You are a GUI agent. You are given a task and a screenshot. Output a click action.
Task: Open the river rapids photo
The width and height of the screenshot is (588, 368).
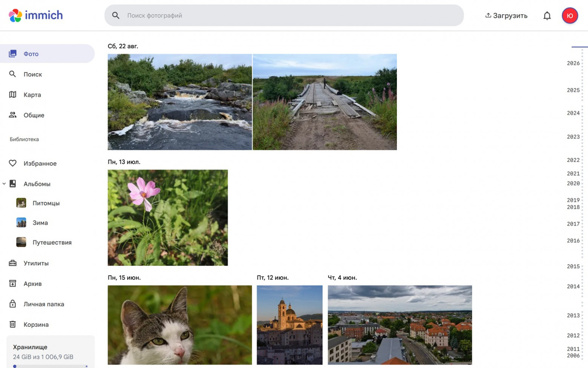pos(180,102)
